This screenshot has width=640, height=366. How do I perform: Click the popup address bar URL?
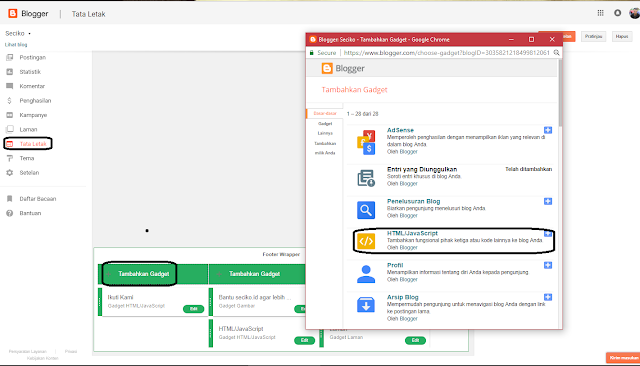447,53
